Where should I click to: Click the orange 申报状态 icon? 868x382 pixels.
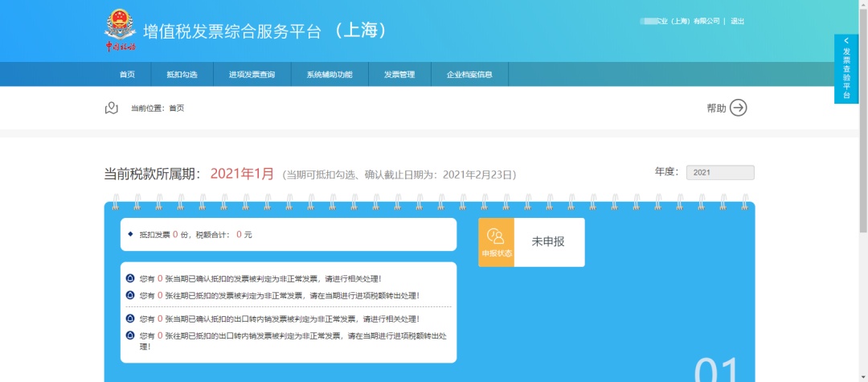(x=496, y=242)
